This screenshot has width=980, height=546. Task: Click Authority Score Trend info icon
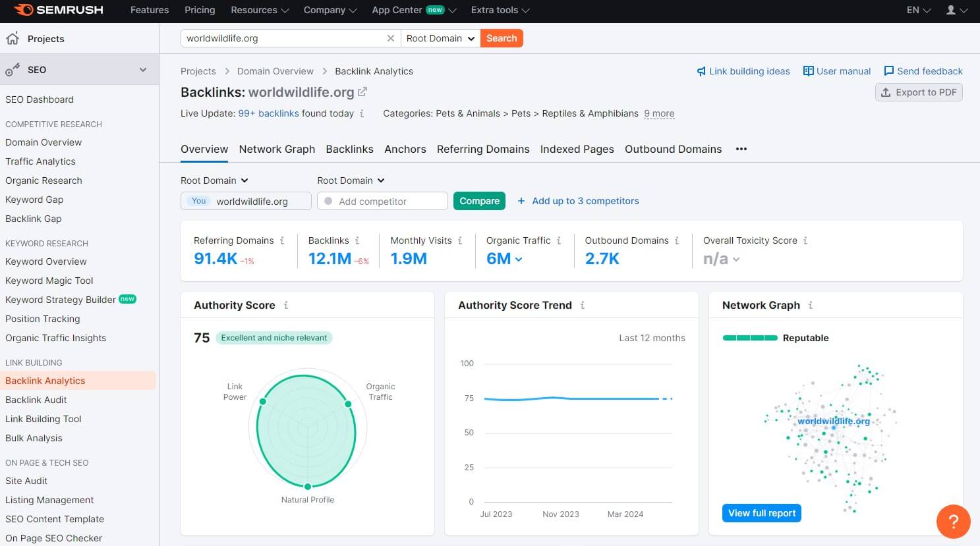click(x=583, y=305)
